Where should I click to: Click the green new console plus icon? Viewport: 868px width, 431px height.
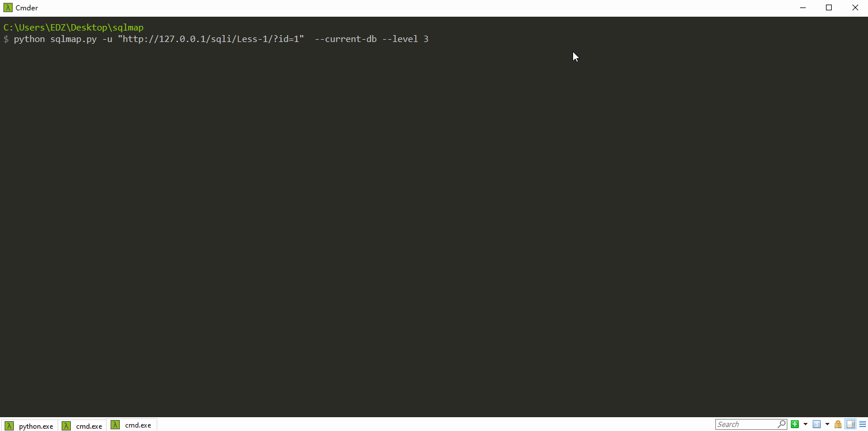tap(795, 425)
